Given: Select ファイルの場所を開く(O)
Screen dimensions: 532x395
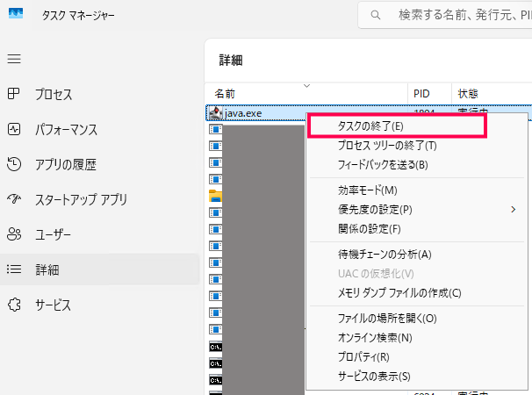Looking at the screenshot, I should (387, 319).
